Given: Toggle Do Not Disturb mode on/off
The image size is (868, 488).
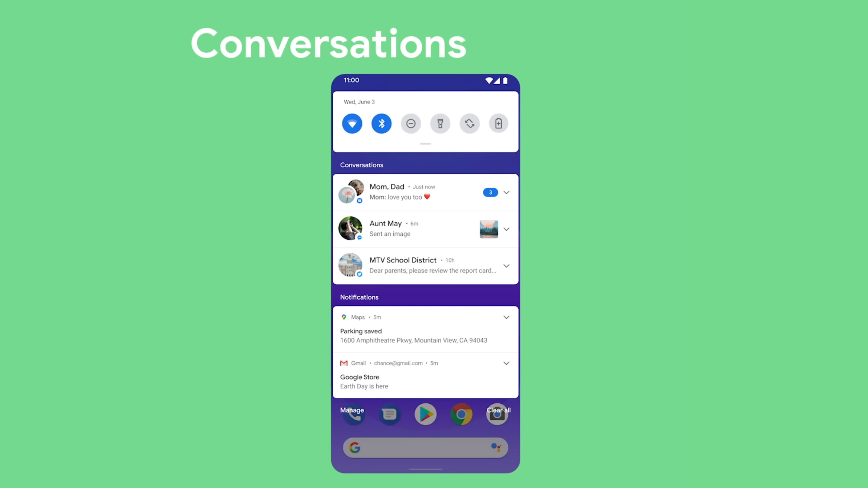Looking at the screenshot, I should point(411,123).
